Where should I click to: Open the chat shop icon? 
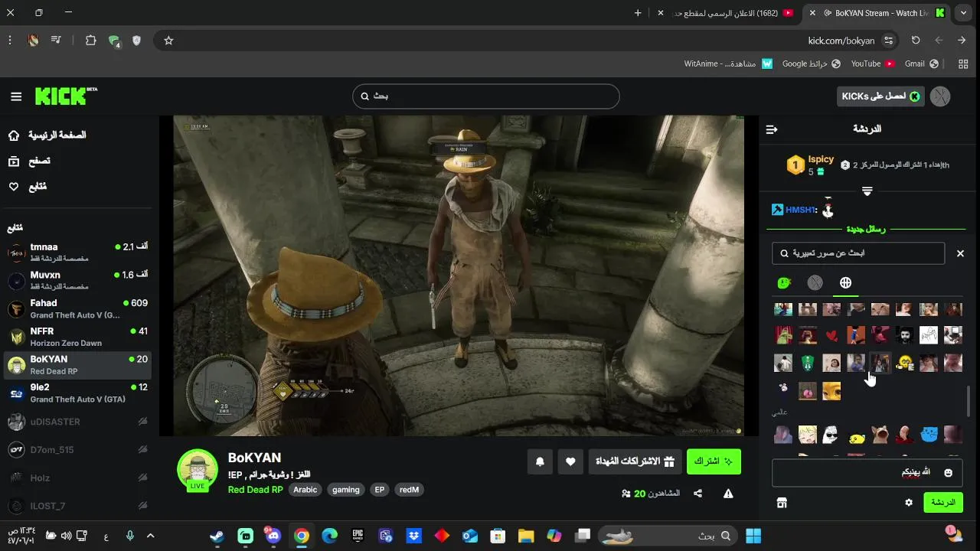click(x=782, y=503)
